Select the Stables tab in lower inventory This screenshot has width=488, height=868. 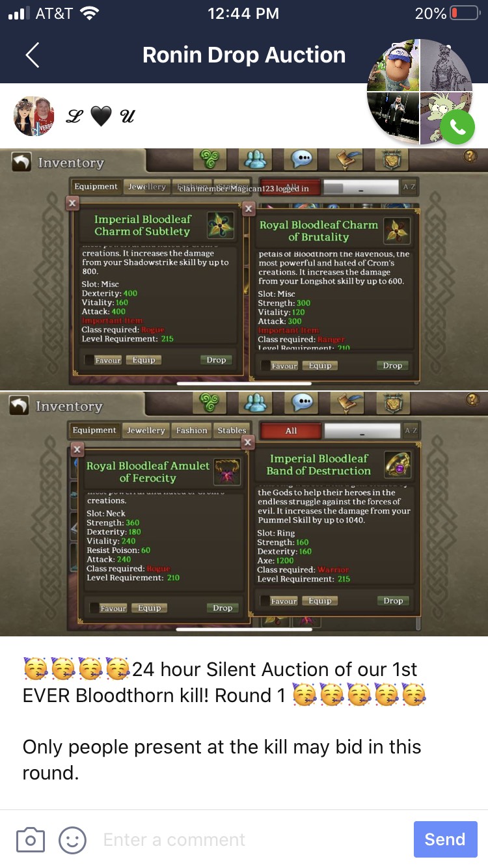click(x=232, y=430)
